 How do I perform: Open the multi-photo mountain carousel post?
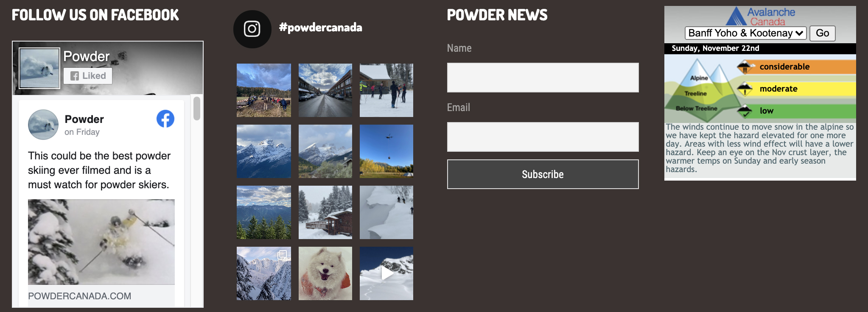pyautogui.click(x=264, y=273)
